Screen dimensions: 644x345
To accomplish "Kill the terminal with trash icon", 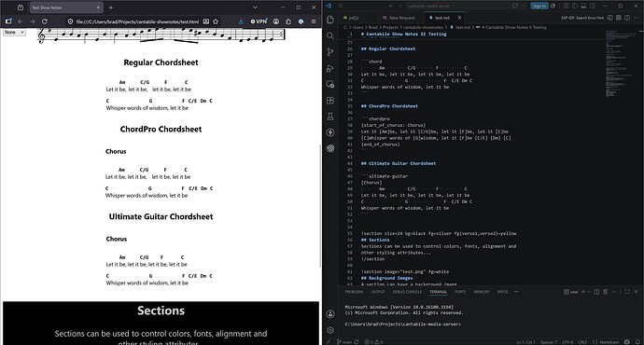I will [605, 292].
